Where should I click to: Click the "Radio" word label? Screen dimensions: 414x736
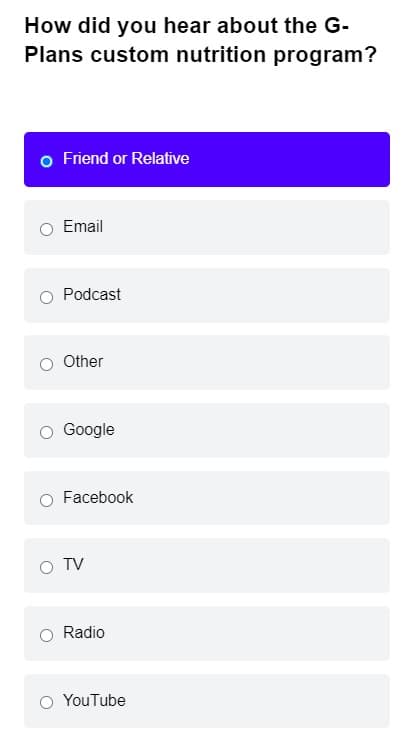click(84, 632)
